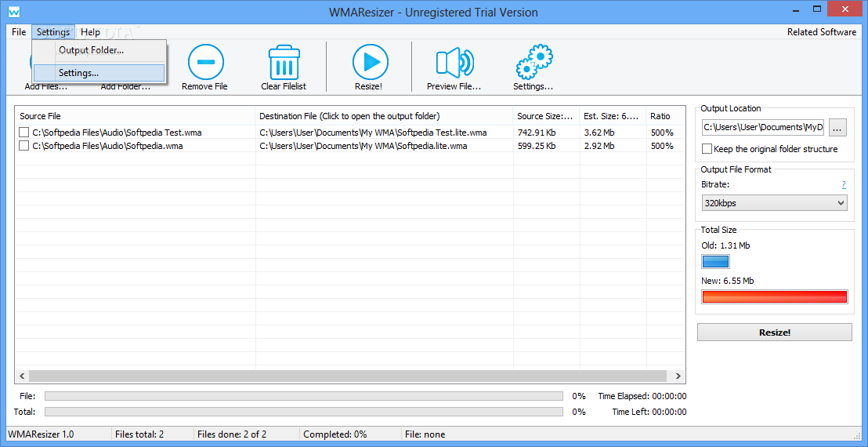Image resolution: width=868 pixels, height=447 pixels.
Task: Click the red New size bar
Action: 775,297
